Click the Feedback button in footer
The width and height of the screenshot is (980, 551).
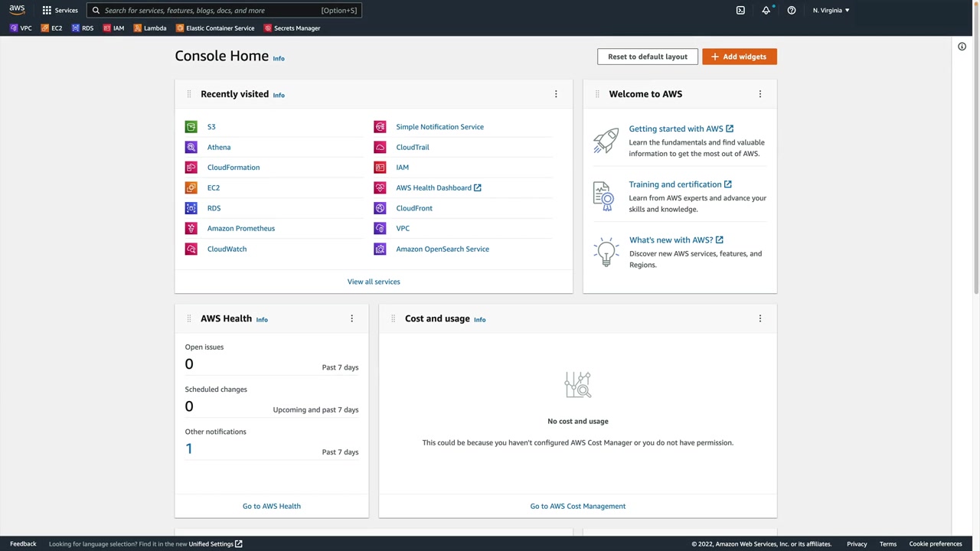pyautogui.click(x=23, y=544)
